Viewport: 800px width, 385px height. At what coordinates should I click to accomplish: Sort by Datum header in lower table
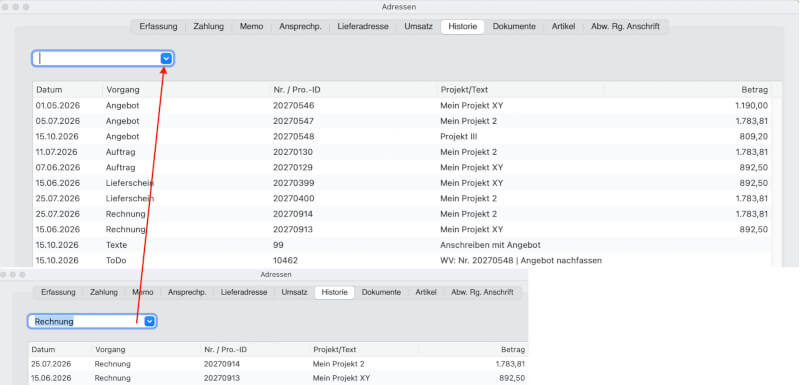point(43,350)
